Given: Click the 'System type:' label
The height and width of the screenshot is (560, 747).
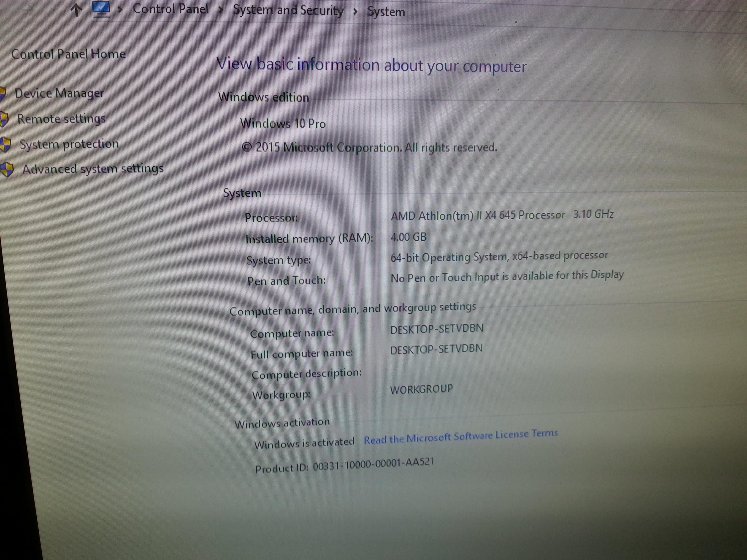Looking at the screenshot, I should 279,260.
